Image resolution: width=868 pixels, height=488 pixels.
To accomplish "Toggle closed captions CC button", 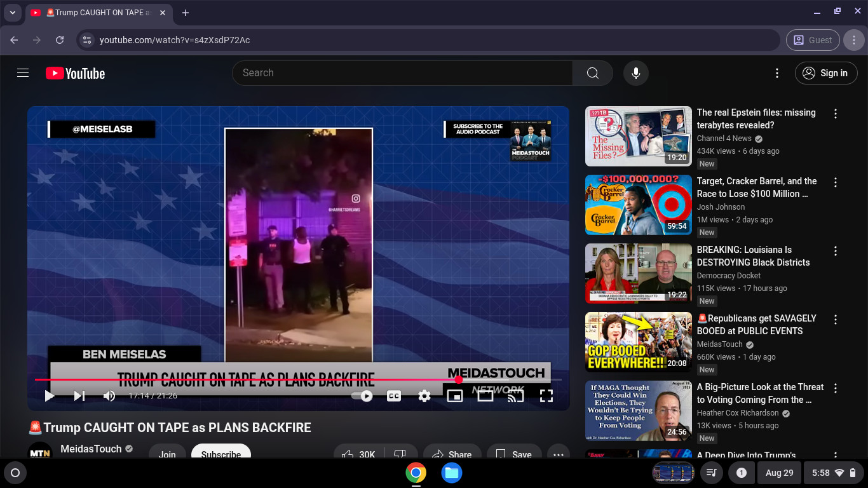I will pos(394,396).
